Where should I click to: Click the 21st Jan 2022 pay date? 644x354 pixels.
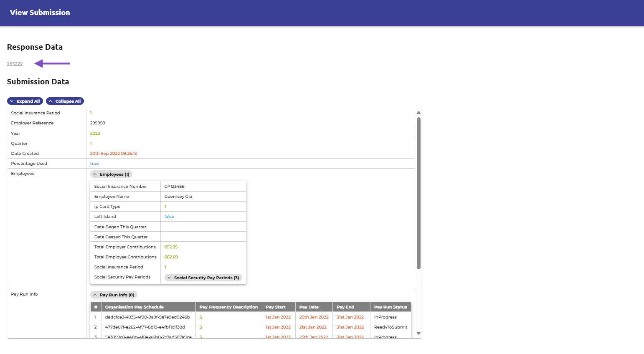pyautogui.click(x=313, y=327)
